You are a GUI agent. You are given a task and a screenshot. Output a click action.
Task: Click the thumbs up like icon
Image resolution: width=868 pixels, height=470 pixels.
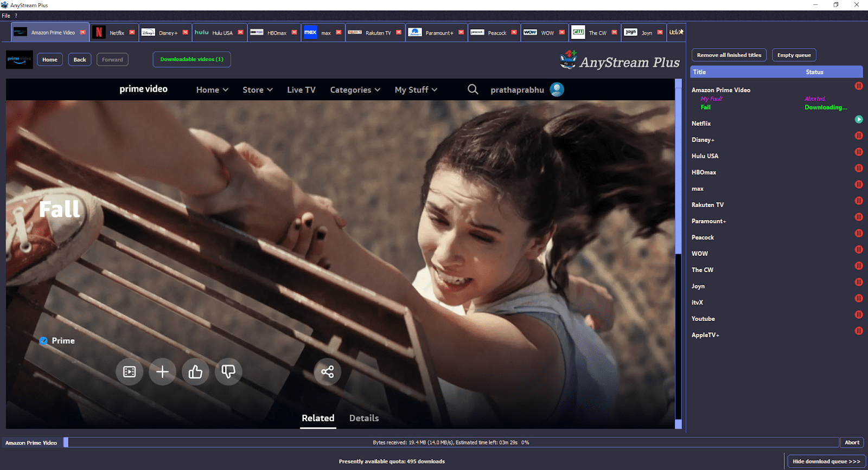tap(195, 372)
